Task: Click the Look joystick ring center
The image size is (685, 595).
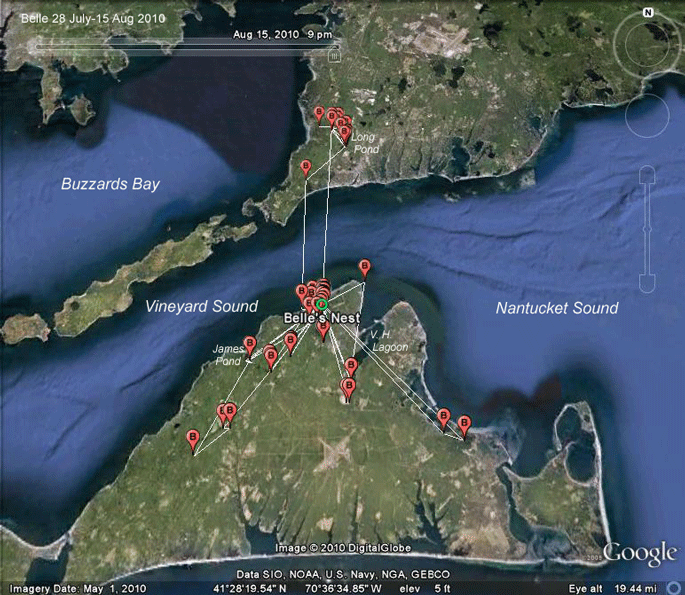Action: point(647,45)
